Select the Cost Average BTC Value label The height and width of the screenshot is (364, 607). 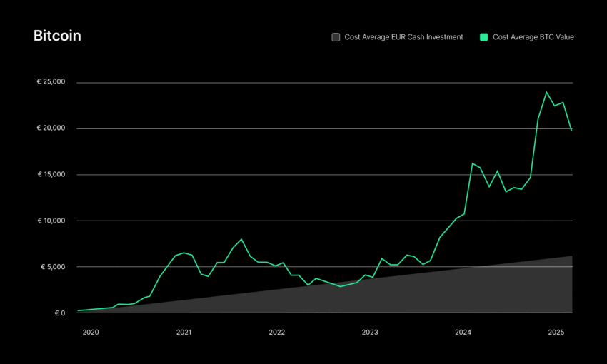[533, 37]
